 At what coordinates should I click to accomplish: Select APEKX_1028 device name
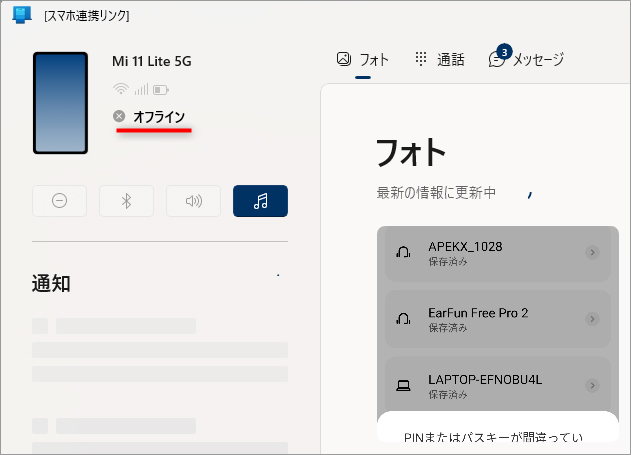coord(465,247)
